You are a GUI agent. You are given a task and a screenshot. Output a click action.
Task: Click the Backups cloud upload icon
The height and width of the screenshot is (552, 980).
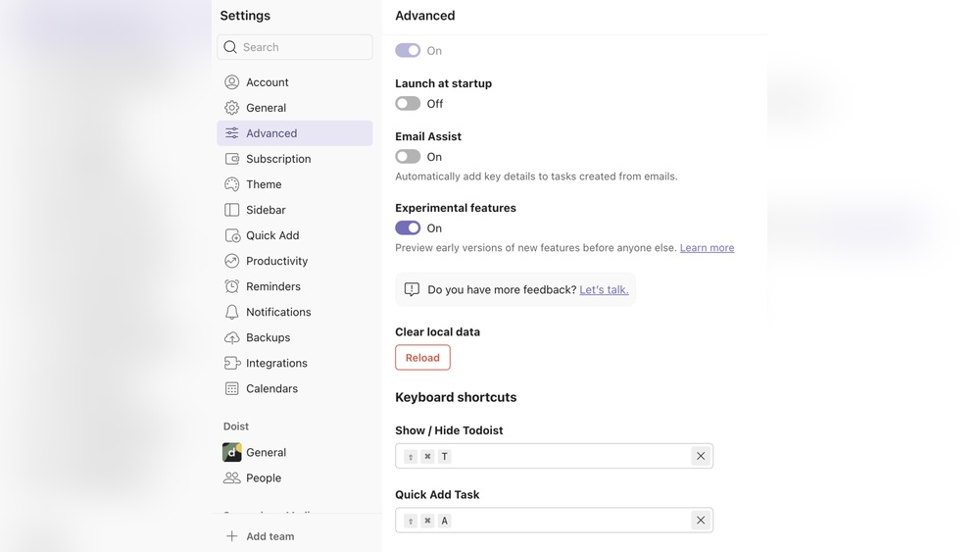point(232,337)
